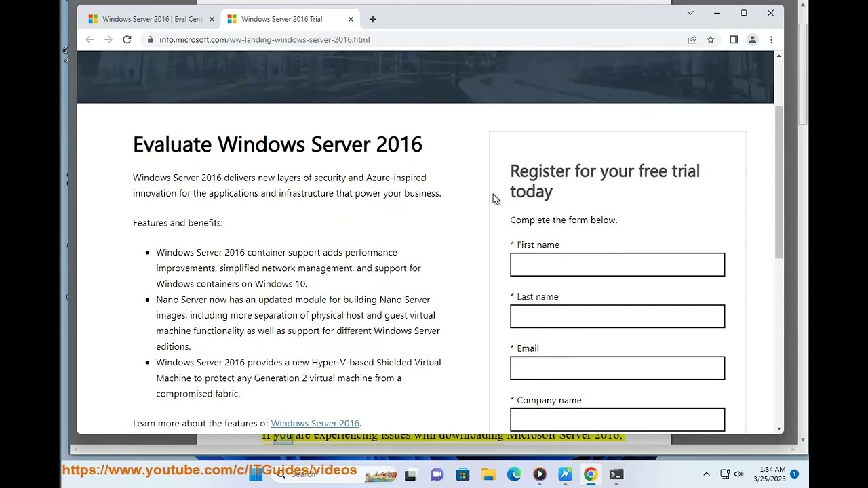The image size is (868, 488).
Task: Open the Windows Start menu
Action: coord(256,474)
